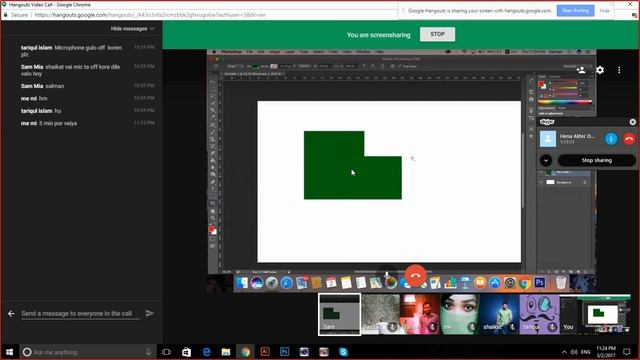
Task: Open Windows Action Center notifications icon
Action: [x=627, y=352]
